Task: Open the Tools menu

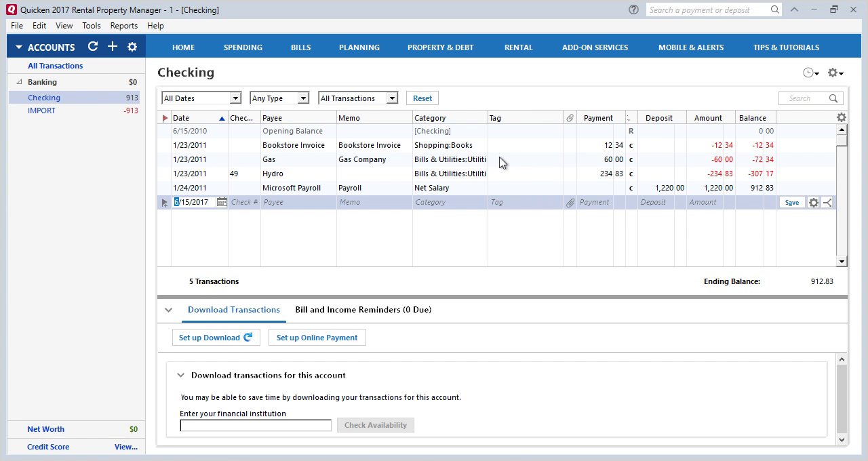Action: click(92, 26)
